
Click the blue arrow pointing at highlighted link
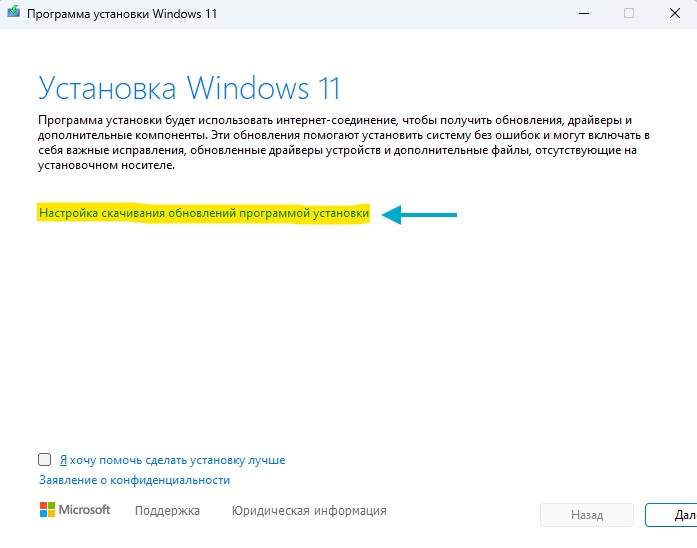[x=419, y=215]
